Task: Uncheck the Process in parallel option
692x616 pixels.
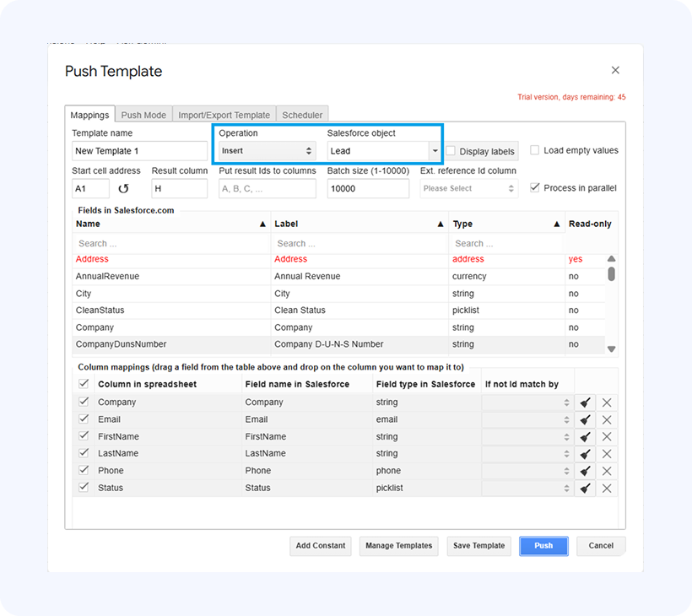Action: click(535, 187)
